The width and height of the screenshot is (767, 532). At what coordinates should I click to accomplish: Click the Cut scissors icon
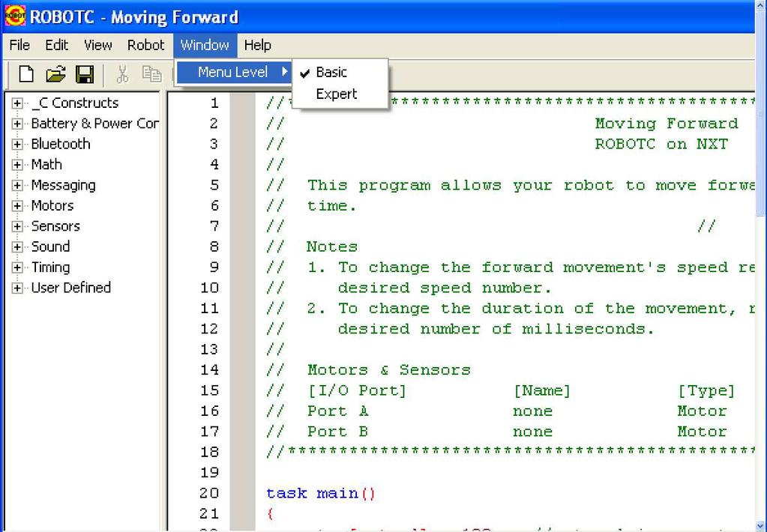pyautogui.click(x=122, y=74)
